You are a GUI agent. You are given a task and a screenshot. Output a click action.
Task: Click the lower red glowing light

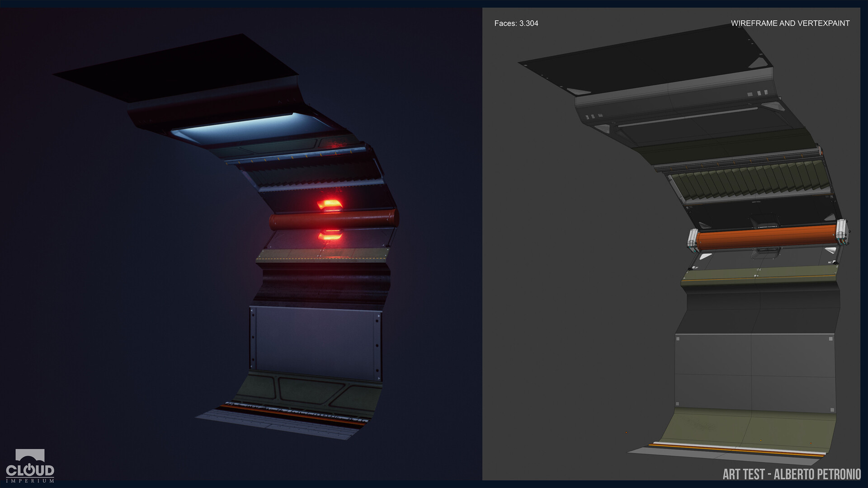click(x=330, y=235)
